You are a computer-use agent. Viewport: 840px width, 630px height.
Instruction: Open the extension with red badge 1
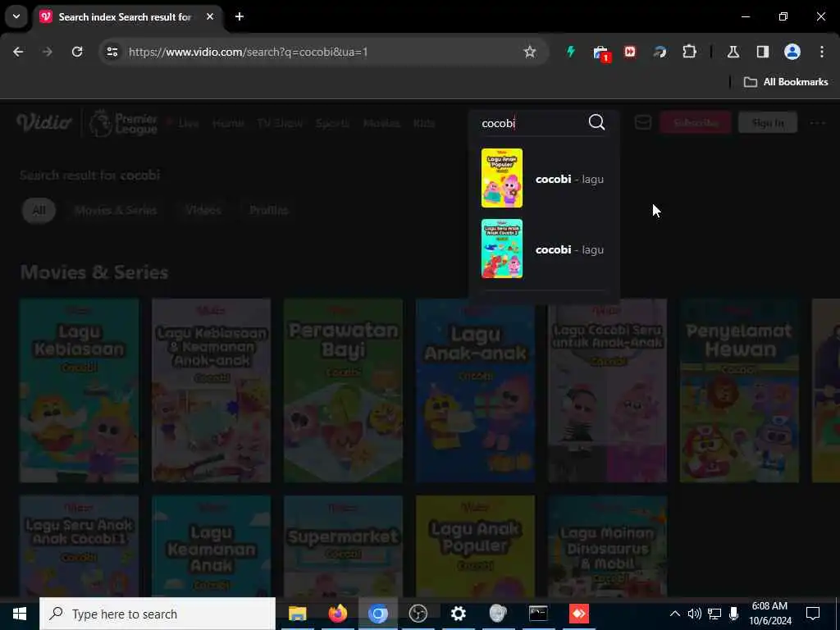(x=601, y=53)
